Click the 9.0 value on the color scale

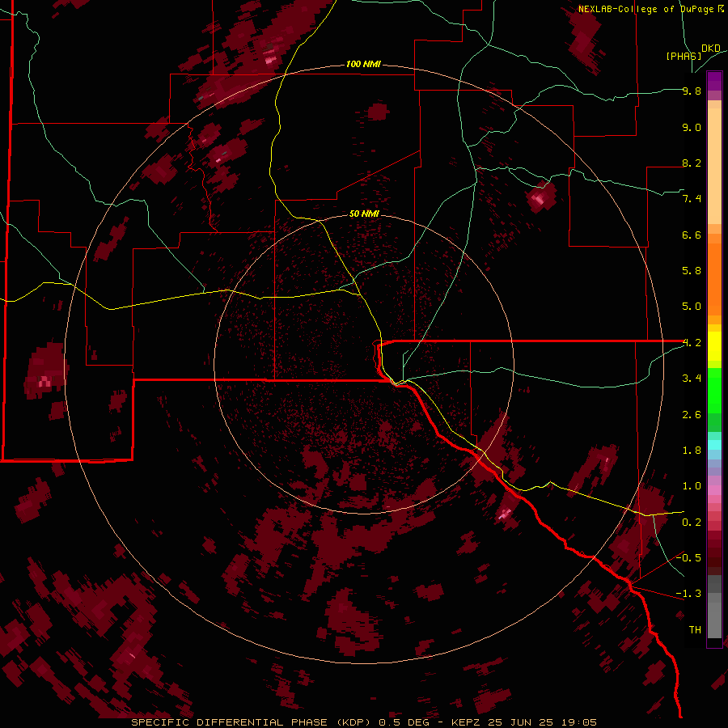point(692,127)
